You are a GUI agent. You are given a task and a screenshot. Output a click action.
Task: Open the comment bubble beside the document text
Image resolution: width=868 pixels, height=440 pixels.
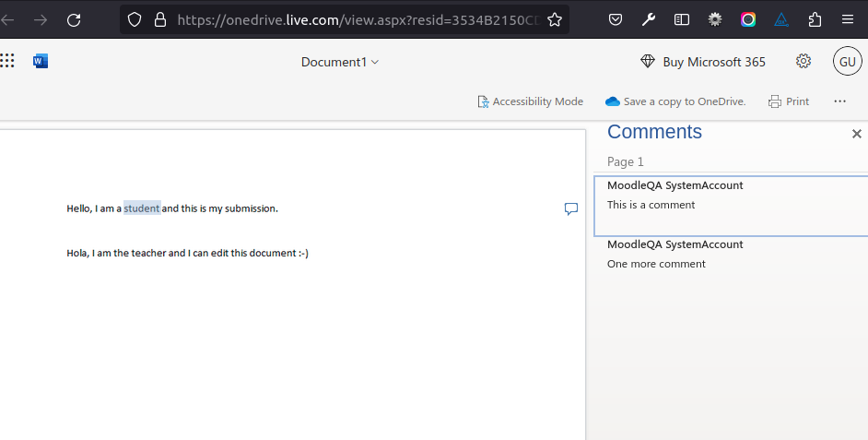571,208
